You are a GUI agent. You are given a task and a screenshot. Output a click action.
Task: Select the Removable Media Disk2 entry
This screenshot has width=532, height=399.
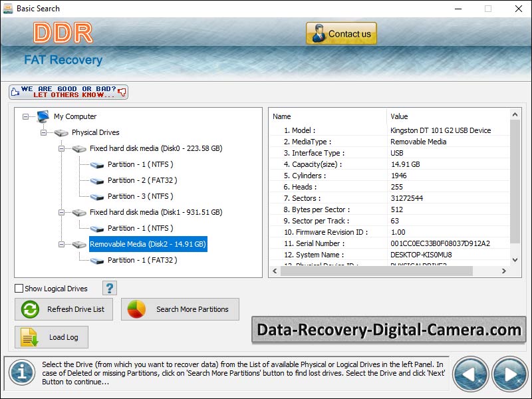(148, 244)
